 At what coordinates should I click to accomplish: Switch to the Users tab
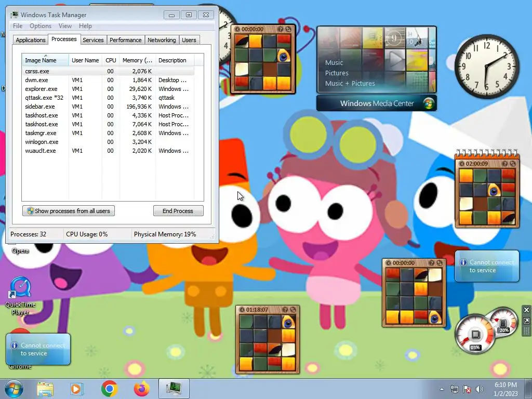pyautogui.click(x=189, y=40)
